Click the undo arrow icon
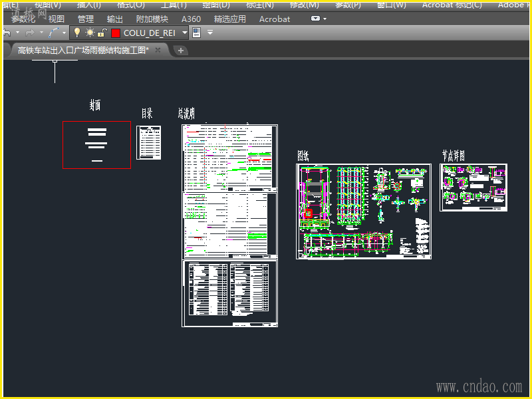 click(x=7, y=33)
